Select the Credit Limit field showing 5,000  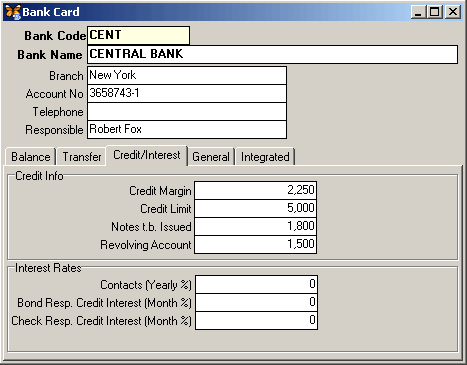click(x=255, y=208)
